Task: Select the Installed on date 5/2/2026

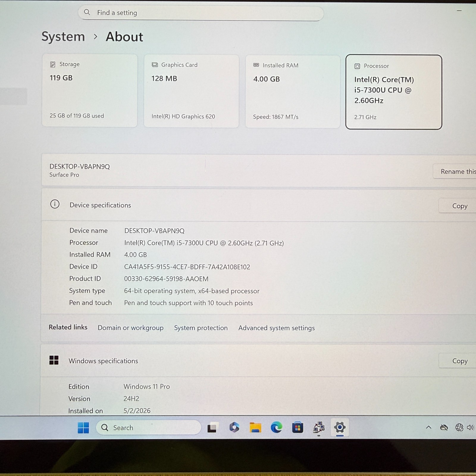Action: click(137, 411)
